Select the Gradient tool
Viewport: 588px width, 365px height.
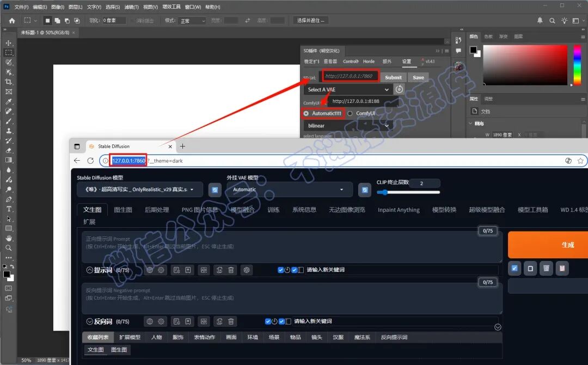point(9,160)
